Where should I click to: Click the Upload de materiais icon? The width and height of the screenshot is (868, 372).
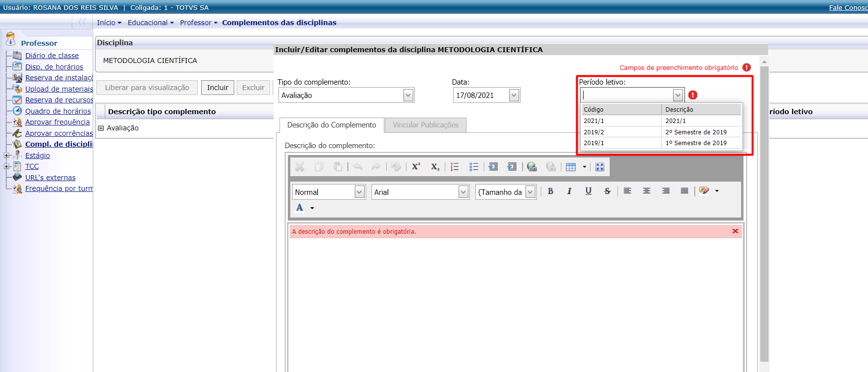pyautogui.click(x=17, y=89)
